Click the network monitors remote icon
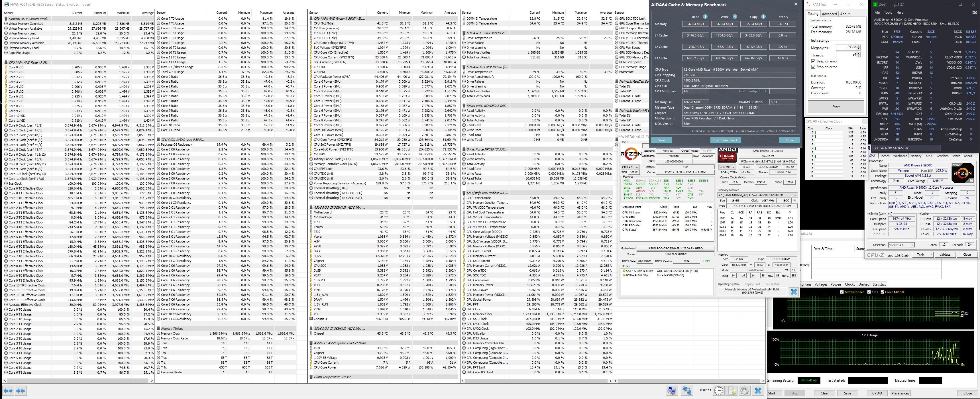The width and height of the screenshot is (980, 399). coord(687,391)
